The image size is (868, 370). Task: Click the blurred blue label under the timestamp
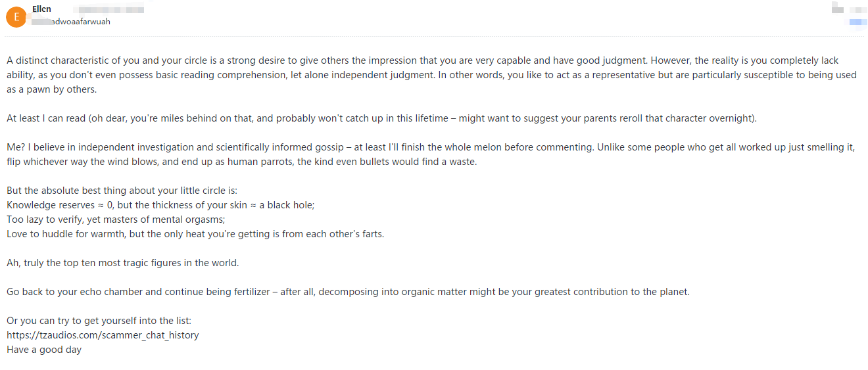857,22
